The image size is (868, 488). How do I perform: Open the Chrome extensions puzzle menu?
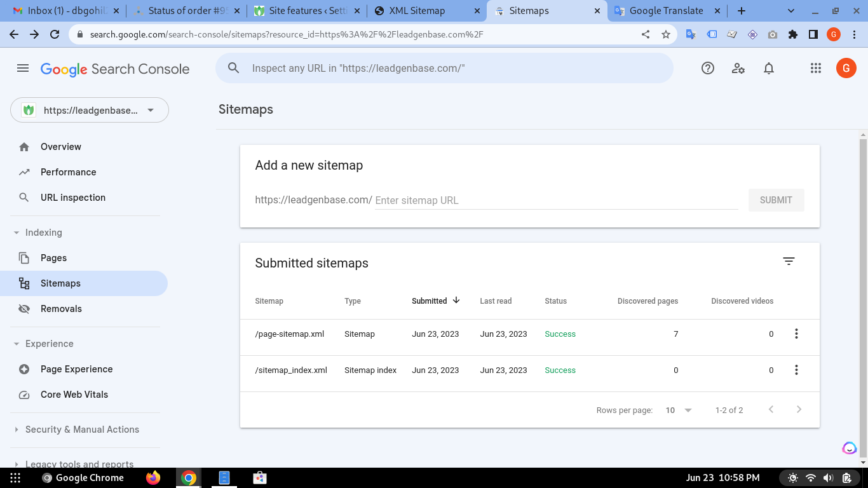[793, 34]
